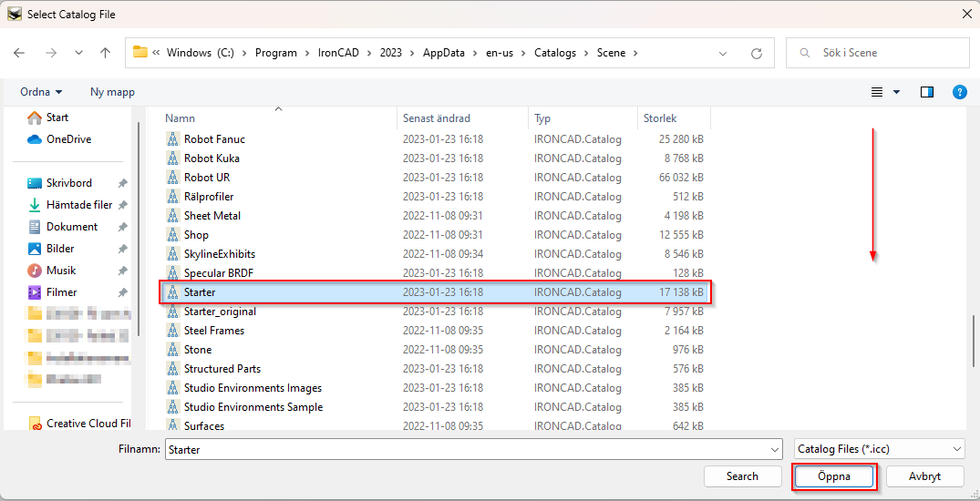980x501 pixels.
Task: Open the blue help icon
Action: (960, 92)
